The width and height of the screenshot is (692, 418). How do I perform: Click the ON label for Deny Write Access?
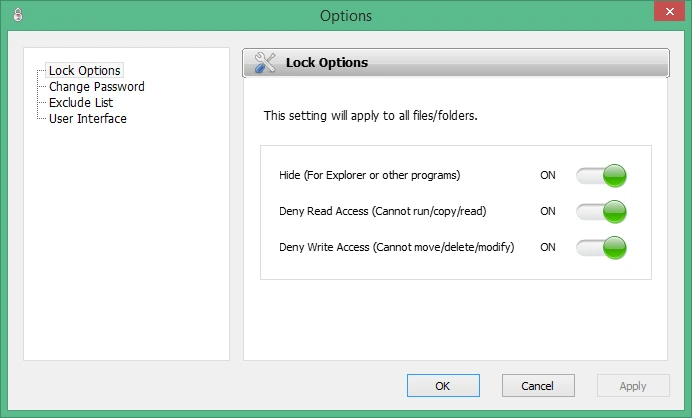click(548, 247)
